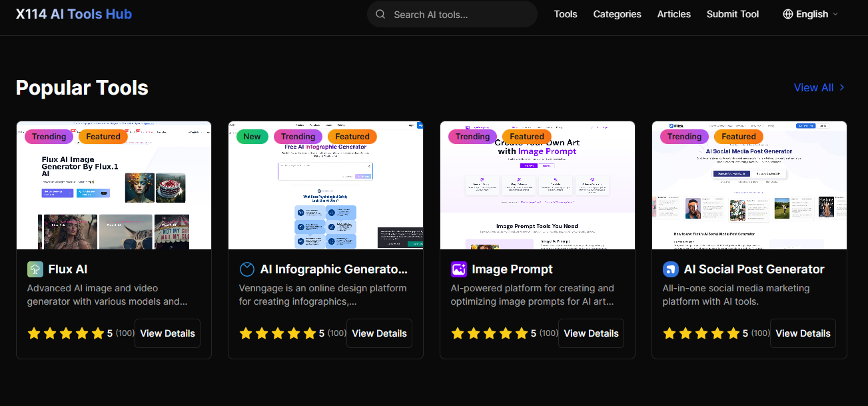The width and height of the screenshot is (868, 406).
Task: Click the Trending badge on the Image Prompt card
Action: [x=473, y=137]
